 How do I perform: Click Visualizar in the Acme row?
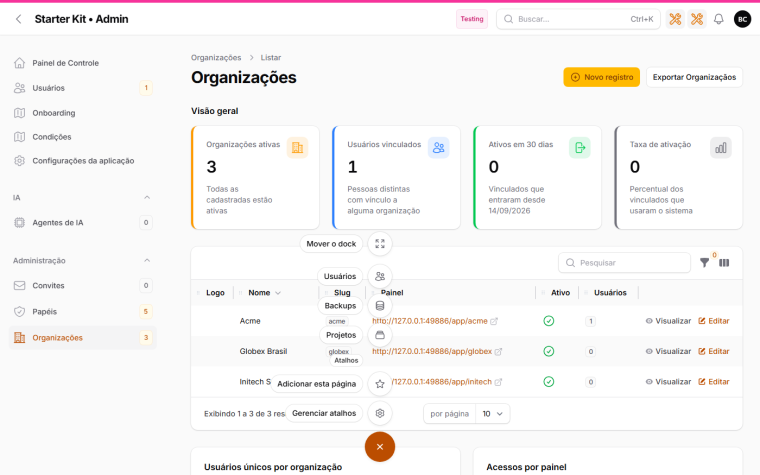668,321
